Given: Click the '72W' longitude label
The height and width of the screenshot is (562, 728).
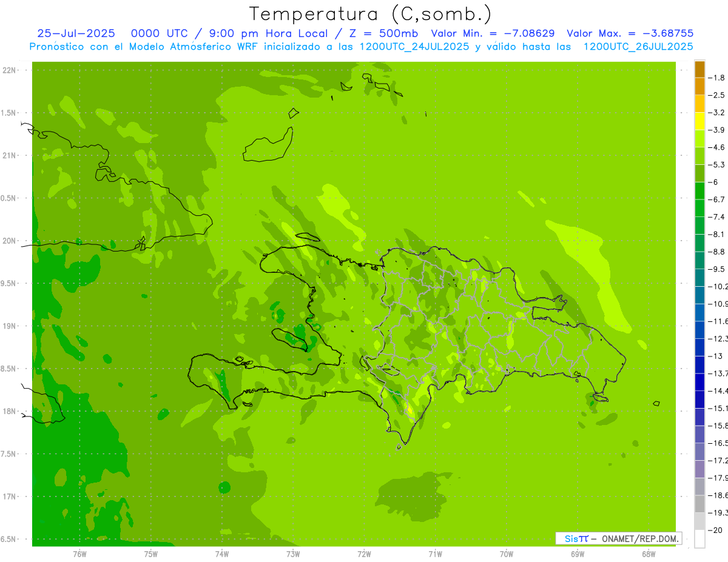Looking at the screenshot, I should point(364,554).
